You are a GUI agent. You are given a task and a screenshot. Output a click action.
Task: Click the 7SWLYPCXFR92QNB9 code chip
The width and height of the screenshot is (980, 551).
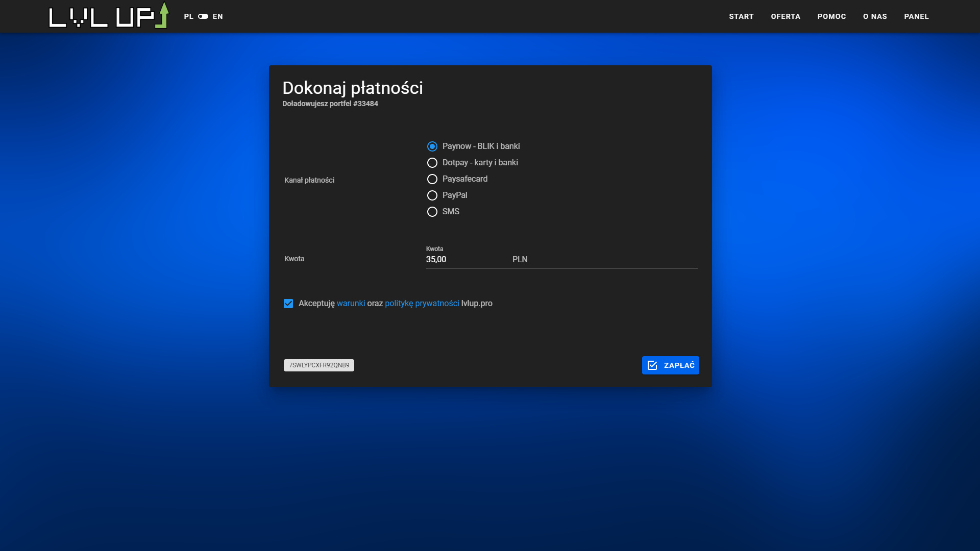319,365
